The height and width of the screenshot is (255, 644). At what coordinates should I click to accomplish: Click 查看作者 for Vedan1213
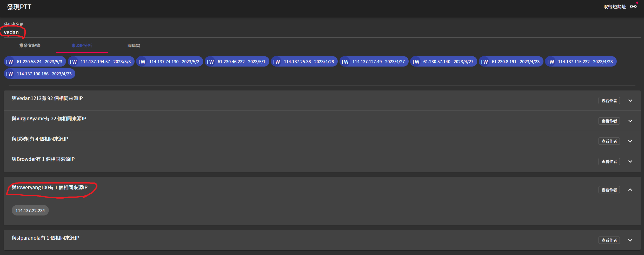tap(609, 101)
